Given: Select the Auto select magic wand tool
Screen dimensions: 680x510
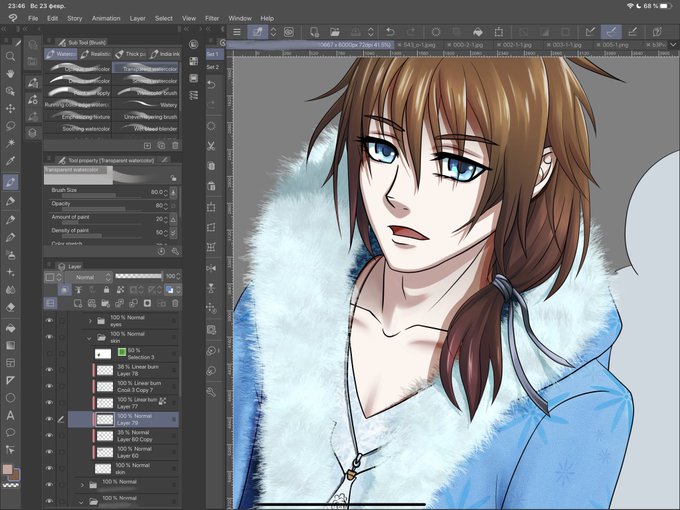Looking at the screenshot, I should pos(10,143).
